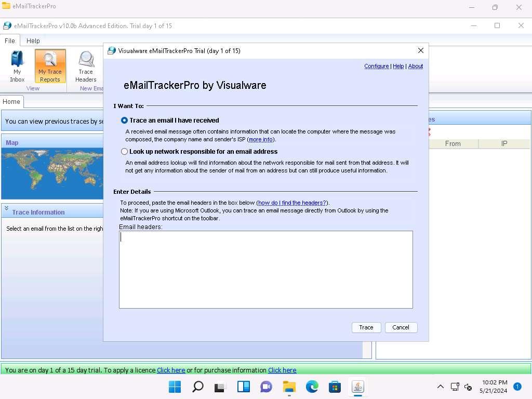
Task: Show hidden system tray icons
Action: pyautogui.click(x=440, y=387)
